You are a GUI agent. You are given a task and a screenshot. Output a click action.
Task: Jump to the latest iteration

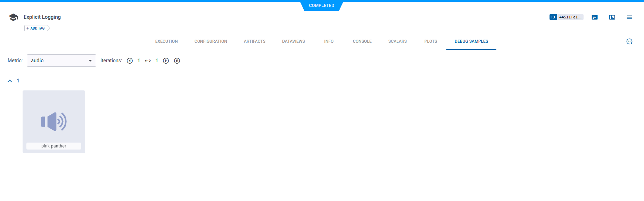pyautogui.click(x=177, y=61)
